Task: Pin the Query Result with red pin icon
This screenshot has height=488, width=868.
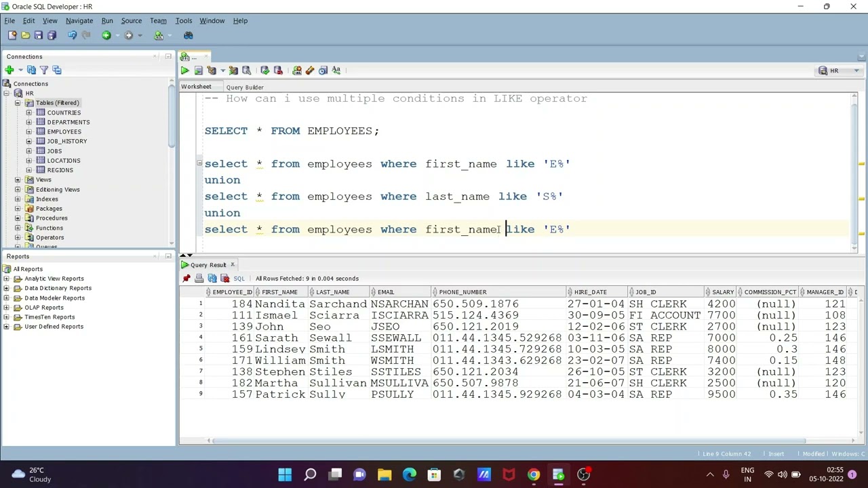Action: (186, 279)
